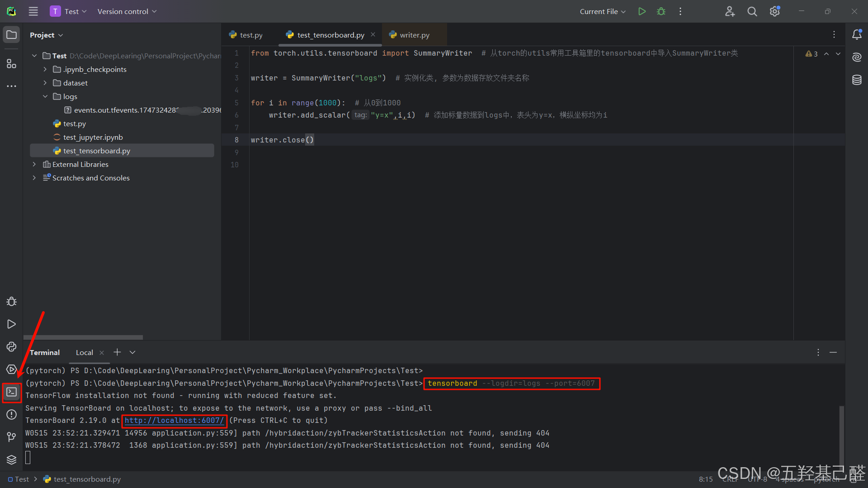Open the localhost:6007 TensorBoard link
The width and height of the screenshot is (868, 488).
(x=174, y=421)
